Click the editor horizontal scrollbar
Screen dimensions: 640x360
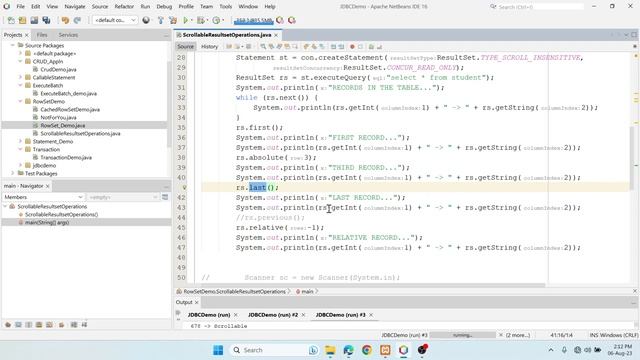click(x=371, y=284)
